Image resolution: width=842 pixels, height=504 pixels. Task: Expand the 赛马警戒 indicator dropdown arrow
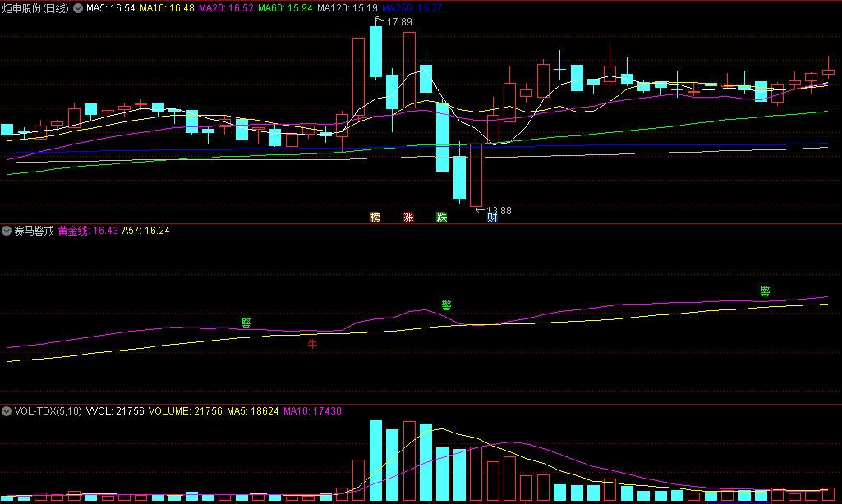7,231
